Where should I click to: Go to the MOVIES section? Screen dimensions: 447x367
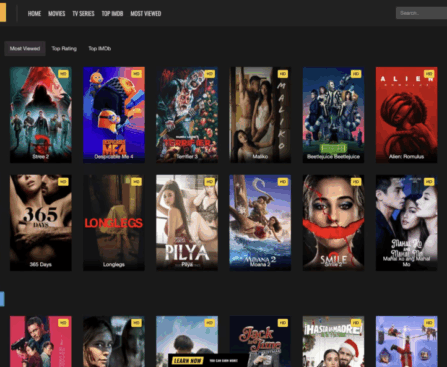click(x=57, y=14)
